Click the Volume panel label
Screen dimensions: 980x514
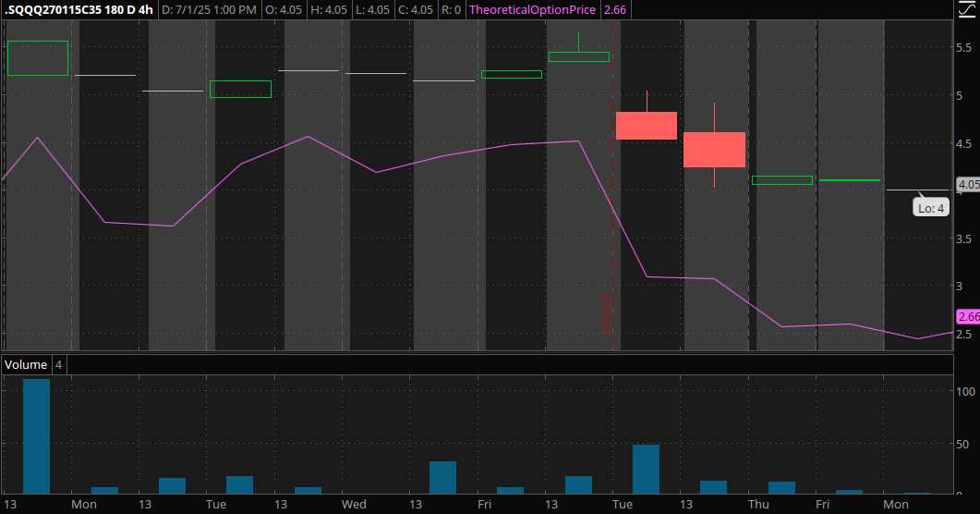[26, 365]
